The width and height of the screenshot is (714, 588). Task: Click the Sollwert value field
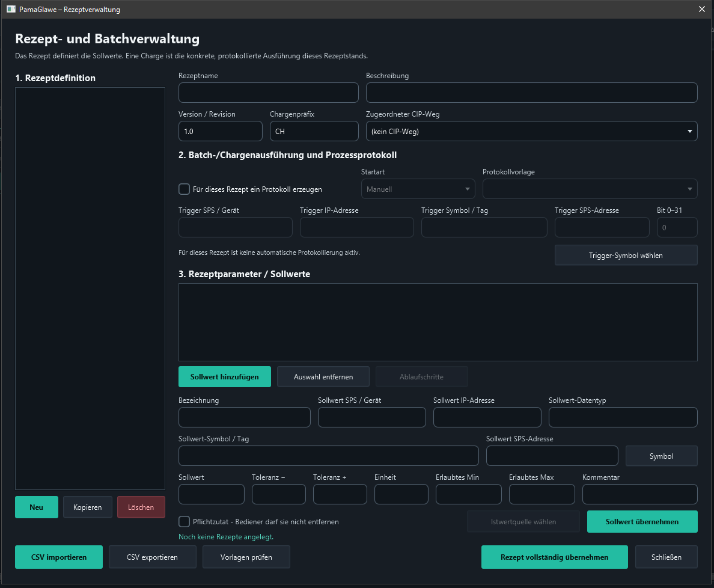tap(212, 494)
